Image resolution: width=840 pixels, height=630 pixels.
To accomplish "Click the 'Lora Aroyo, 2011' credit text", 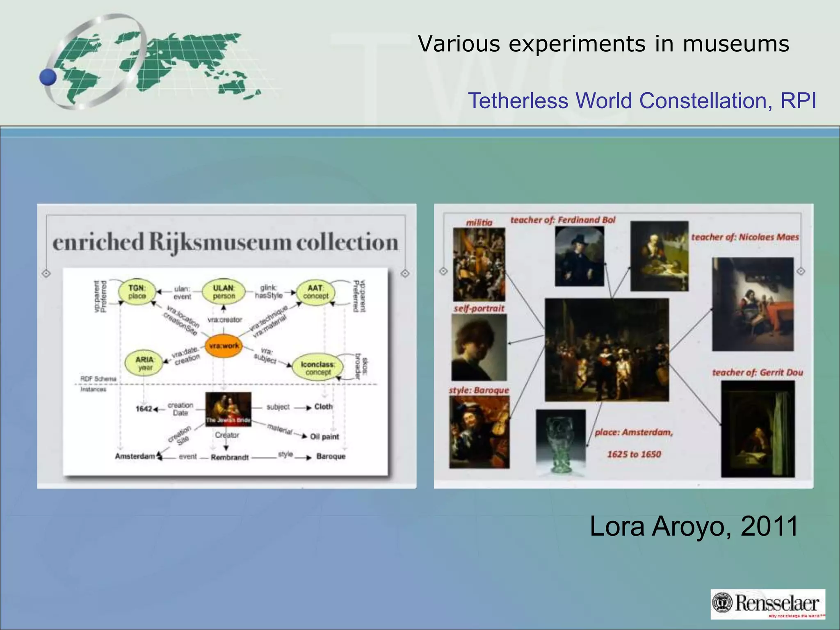I will click(x=694, y=526).
